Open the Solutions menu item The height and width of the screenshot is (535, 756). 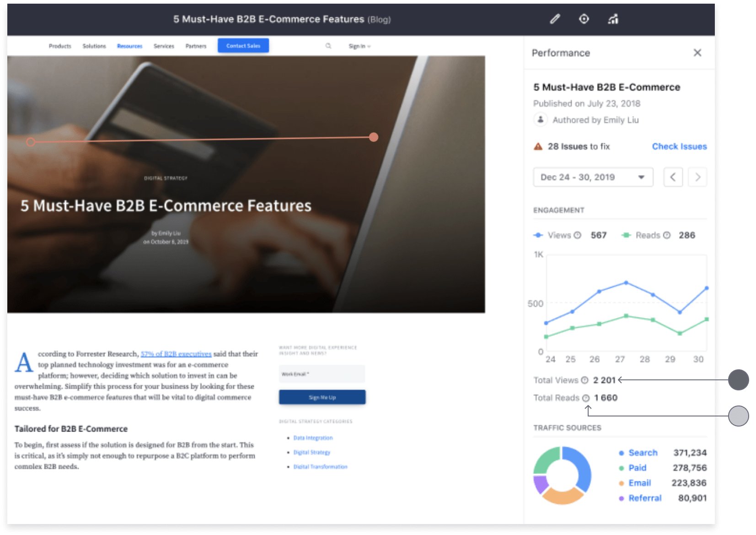[94, 46]
